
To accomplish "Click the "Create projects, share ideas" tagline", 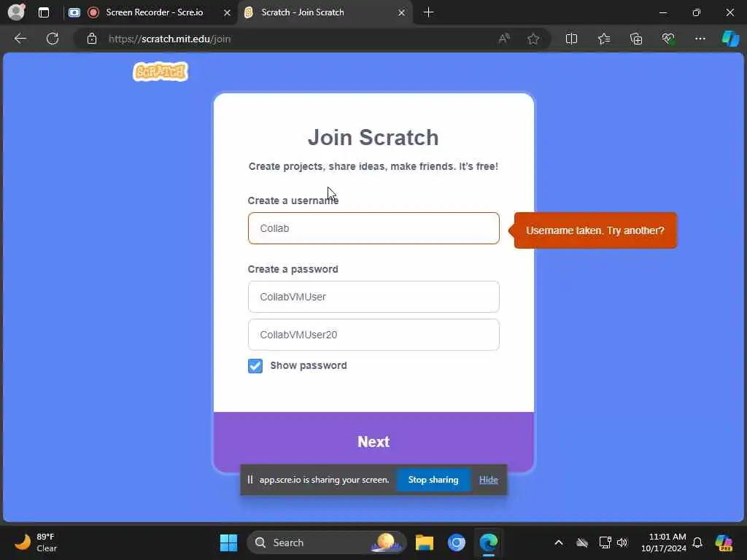I will click(x=373, y=166).
